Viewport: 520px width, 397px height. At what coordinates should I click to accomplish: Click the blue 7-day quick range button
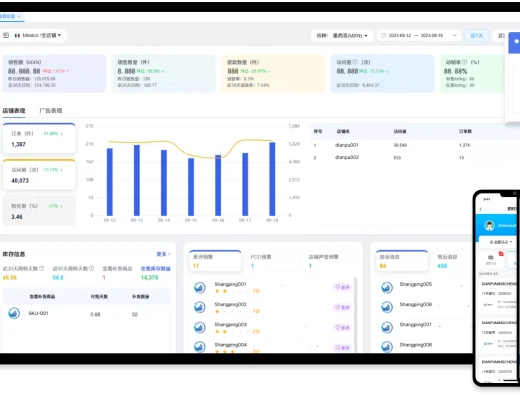click(476, 35)
